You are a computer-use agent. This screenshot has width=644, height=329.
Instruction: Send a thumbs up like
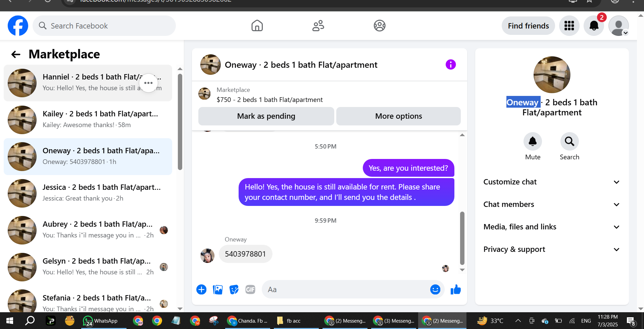[455, 289]
